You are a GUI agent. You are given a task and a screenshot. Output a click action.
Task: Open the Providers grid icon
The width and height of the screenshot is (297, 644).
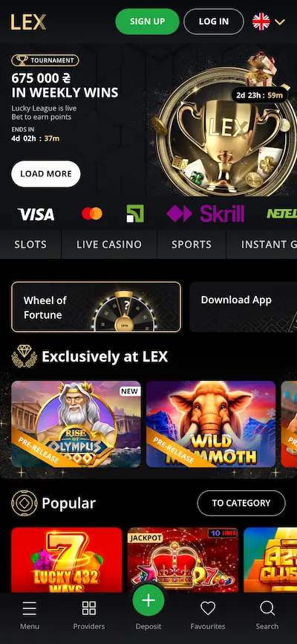[x=89, y=608]
